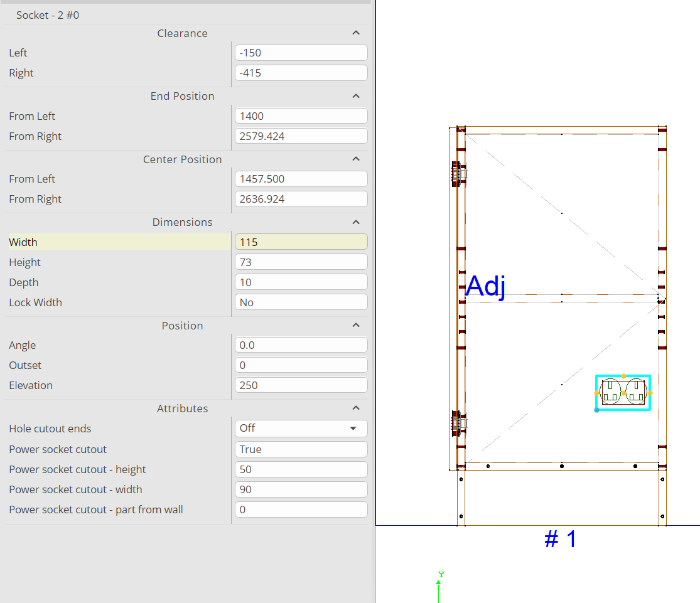The width and height of the screenshot is (700, 603).
Task: Collapse the Dimensions section
Action: coord(355,222)
